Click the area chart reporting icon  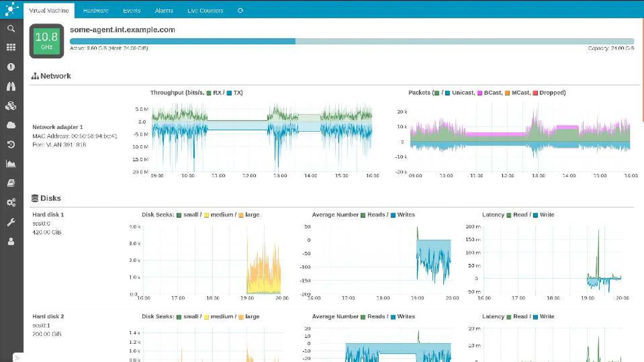pyautogui.click(x=11, y=164)
